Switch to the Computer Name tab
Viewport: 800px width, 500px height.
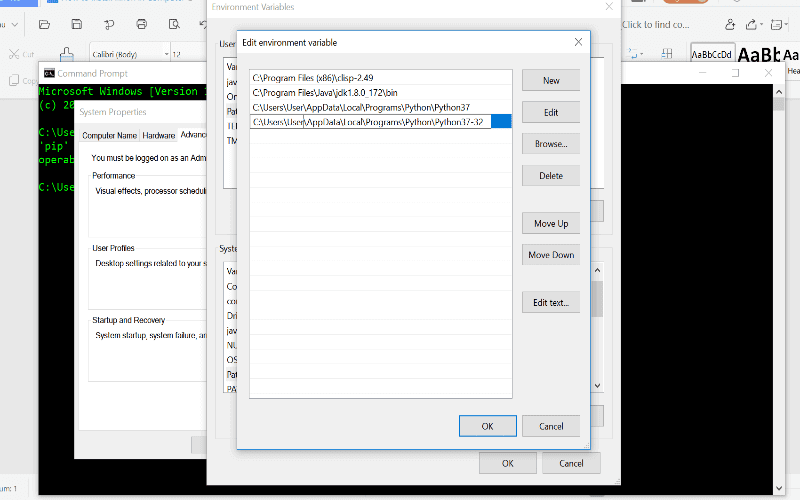point(109,135)
